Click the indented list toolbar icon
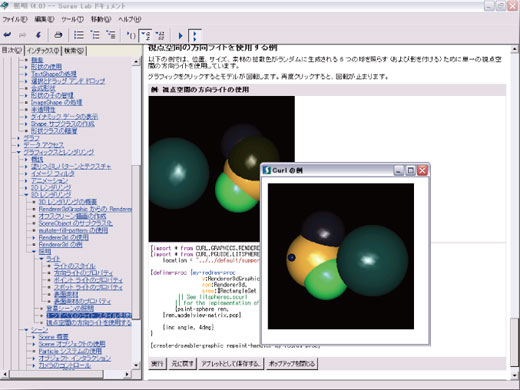The height and width of the screenshot is (390, 520). pyautogui.click(x=111, y=35)
